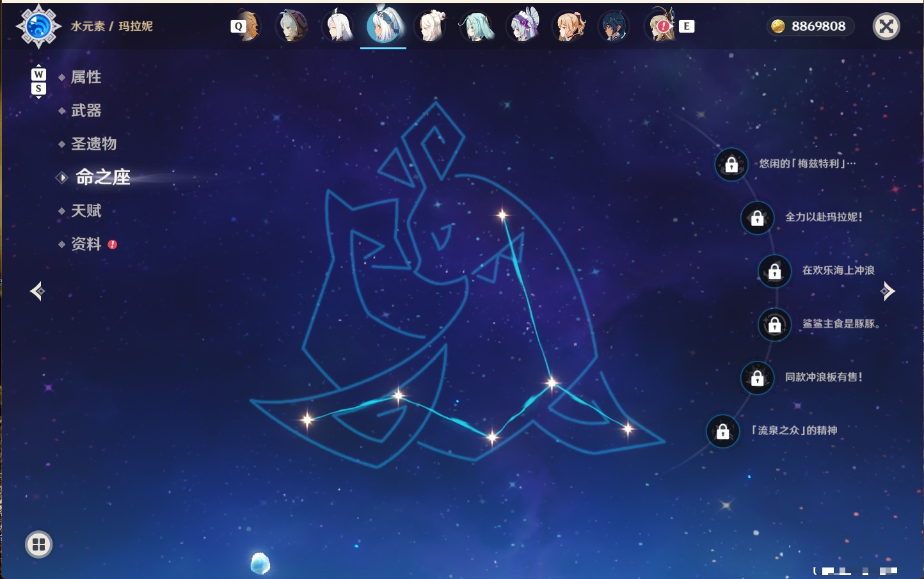Open locked constellation 在欢乐海上冲浪

pyautogui.click(x=774, y=271)
